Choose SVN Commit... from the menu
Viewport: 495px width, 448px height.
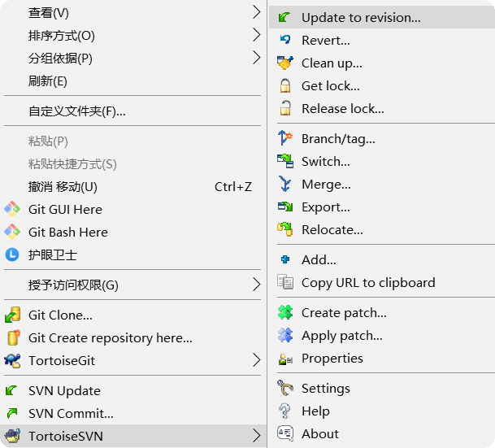[x=71, y=413]
